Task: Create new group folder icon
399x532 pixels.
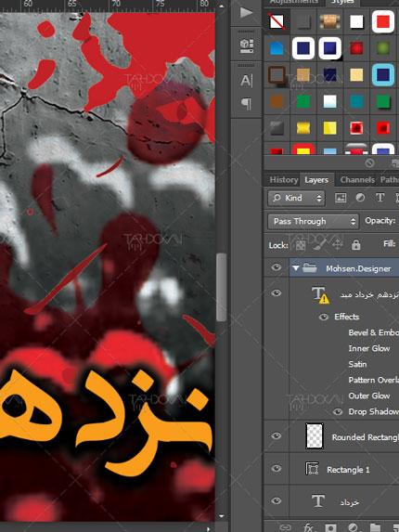Action: click(375, 527)
